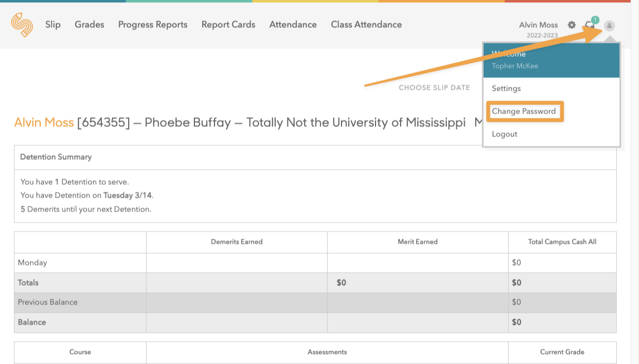
Task: Open the Slip tab
Action: 53,24
